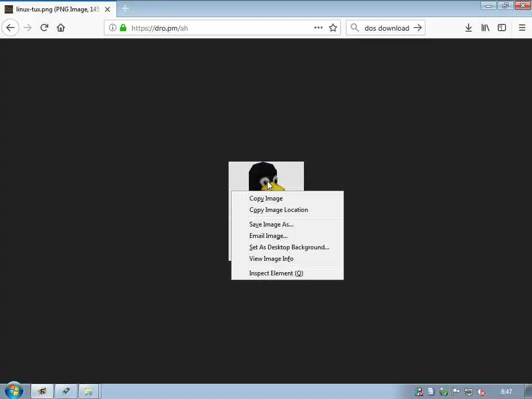Open a new tab with plus button
The height and width of the screenshot is (399, 532).
pyautogui.click(x=125, y=9)
